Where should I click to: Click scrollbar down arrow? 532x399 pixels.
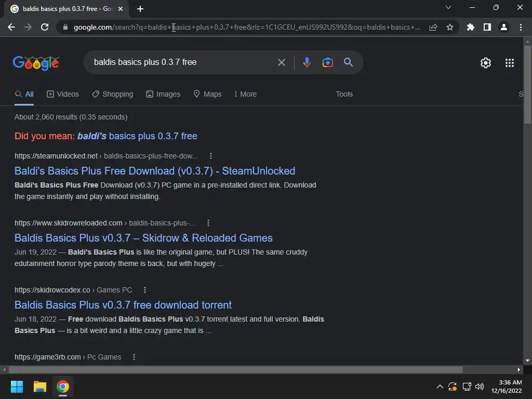(x=527, y=361)
